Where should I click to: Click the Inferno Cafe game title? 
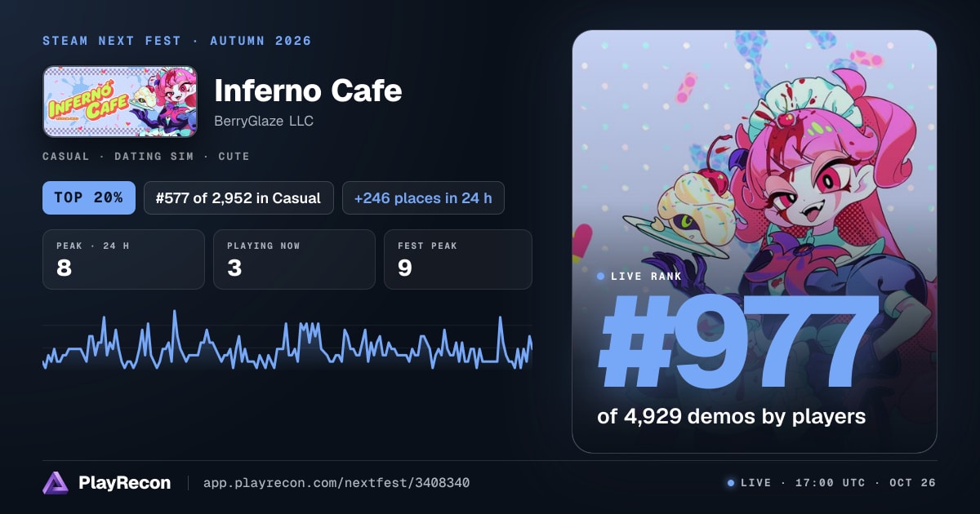(x=308, y=90)
